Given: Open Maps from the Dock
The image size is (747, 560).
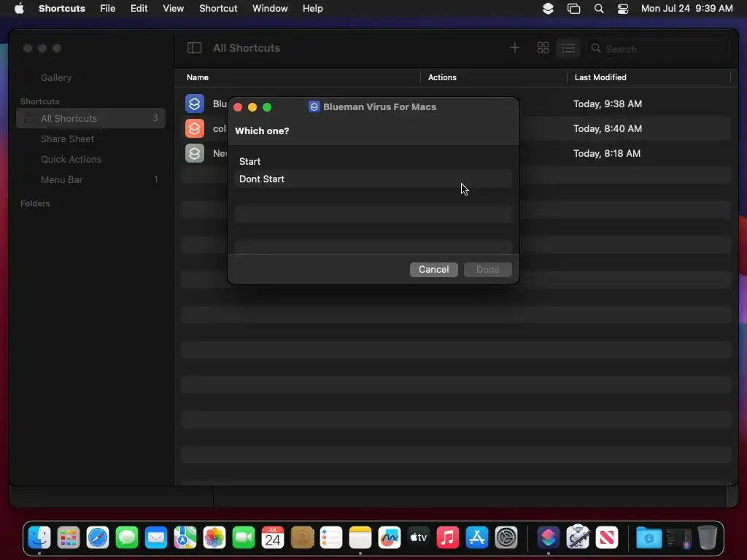Looking at the screenshot, I should click(x=185, y=538).
